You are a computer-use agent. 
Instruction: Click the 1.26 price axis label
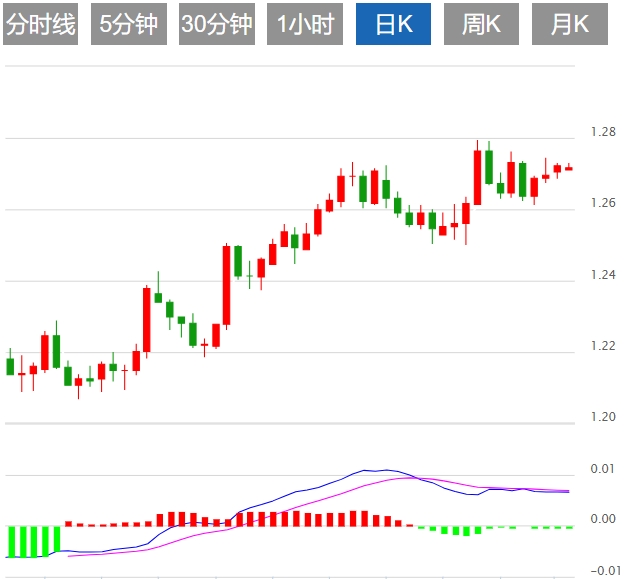pyautogui.click(x=603, y=203)
